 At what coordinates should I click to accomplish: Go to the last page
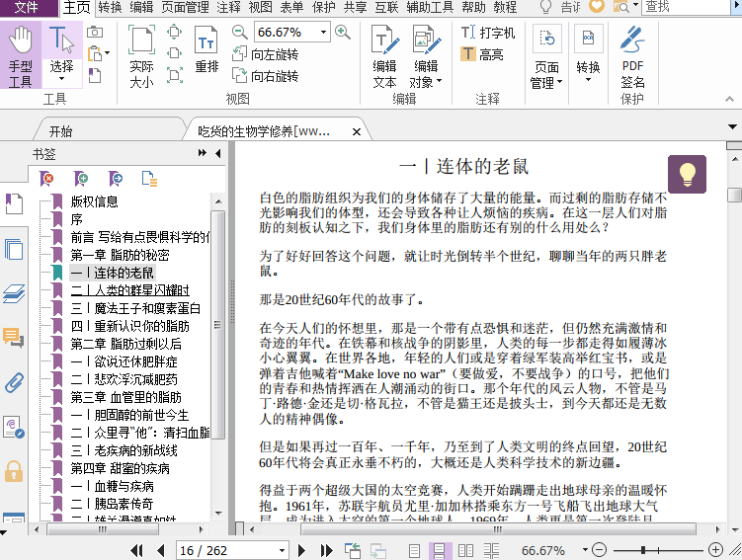pos(326,550)
